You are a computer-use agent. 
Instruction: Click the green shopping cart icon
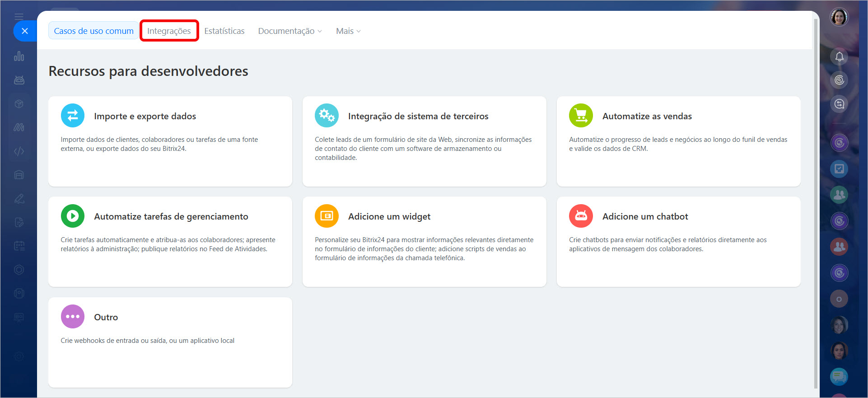tap(581, 116)
